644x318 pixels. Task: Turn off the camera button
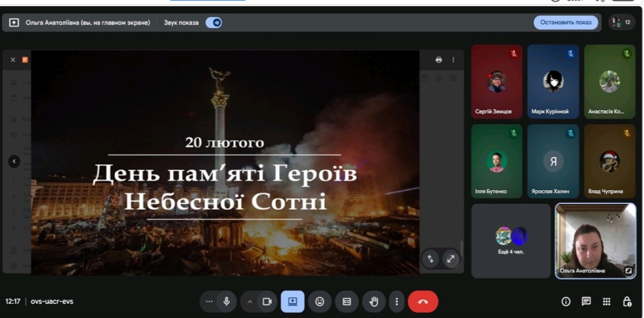(267, 302)
